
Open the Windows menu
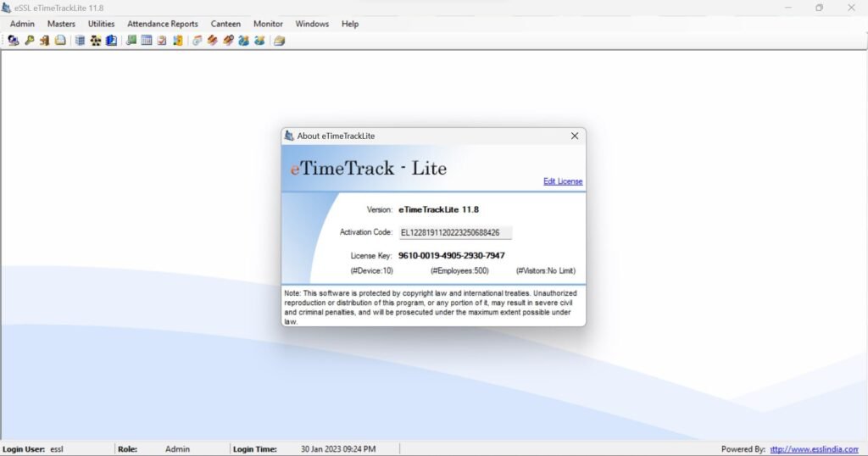tap(312, 24)
